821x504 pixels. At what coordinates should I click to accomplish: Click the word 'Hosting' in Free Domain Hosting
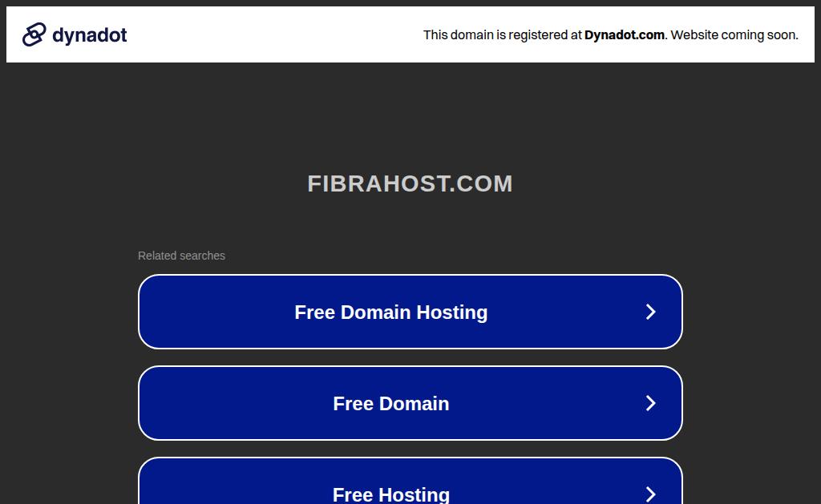pos(452,312)
